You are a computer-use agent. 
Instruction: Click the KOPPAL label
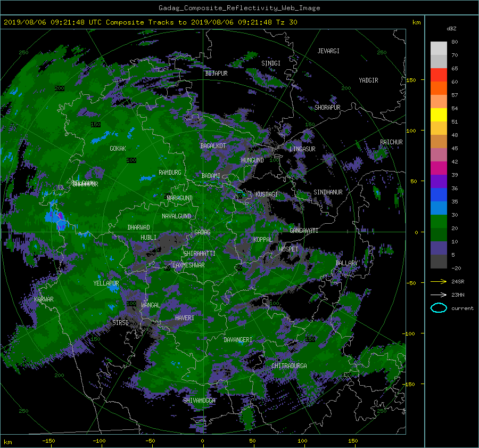point(263,240)
